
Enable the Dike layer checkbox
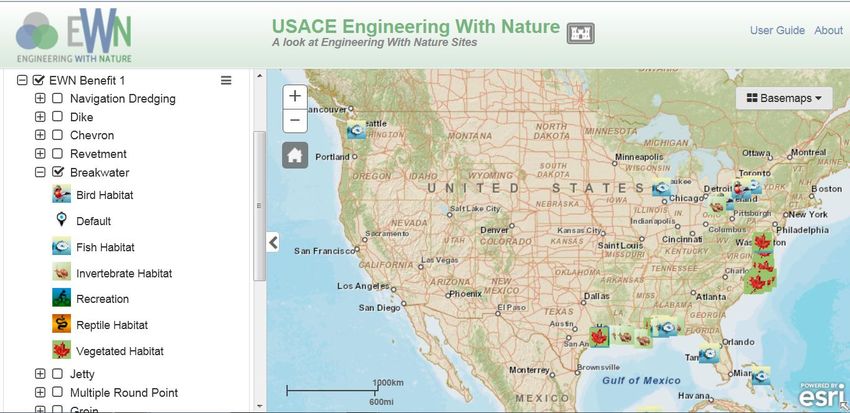point(57,117)
